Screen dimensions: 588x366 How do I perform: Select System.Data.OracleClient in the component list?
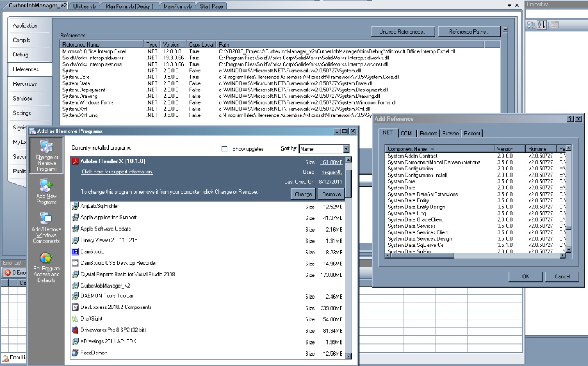point(475,219)
